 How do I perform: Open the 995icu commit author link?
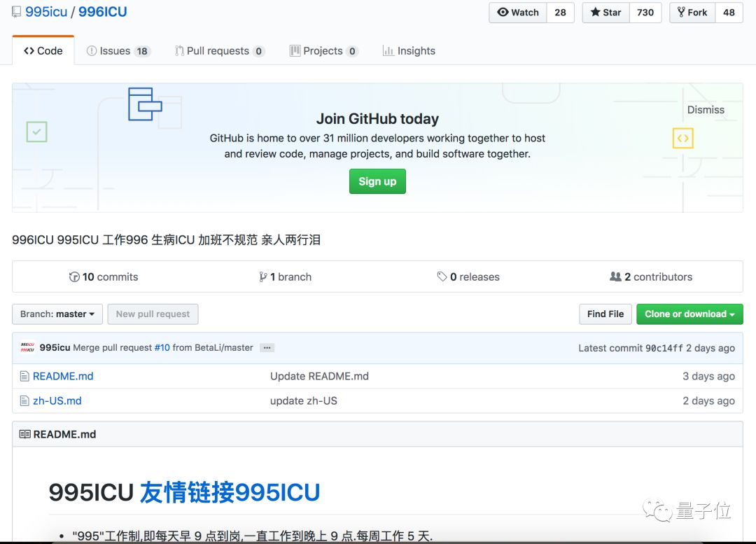[x=55, y=348]
